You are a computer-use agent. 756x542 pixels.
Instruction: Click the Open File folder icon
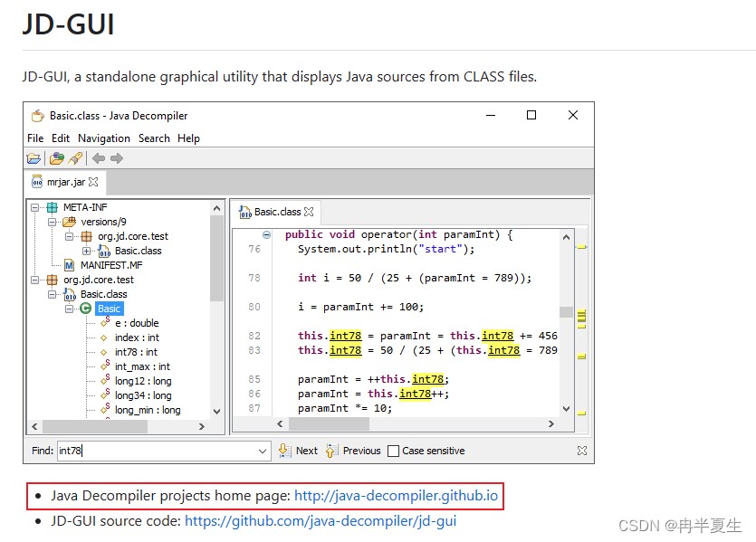33,158
